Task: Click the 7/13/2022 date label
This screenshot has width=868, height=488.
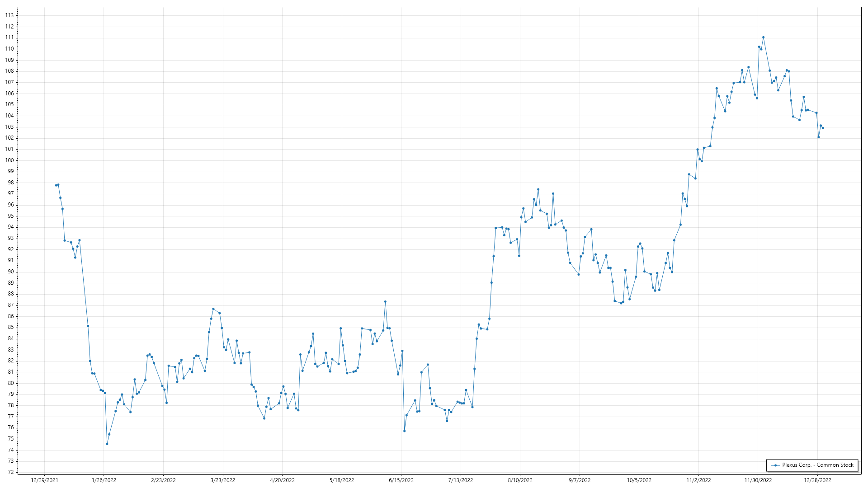Action: point(461,480)
